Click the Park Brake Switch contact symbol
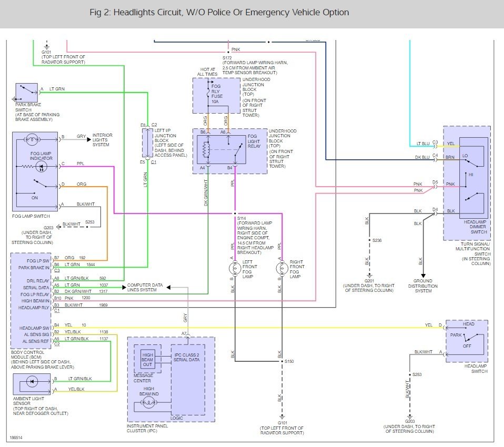 click(x=27, y=89)
